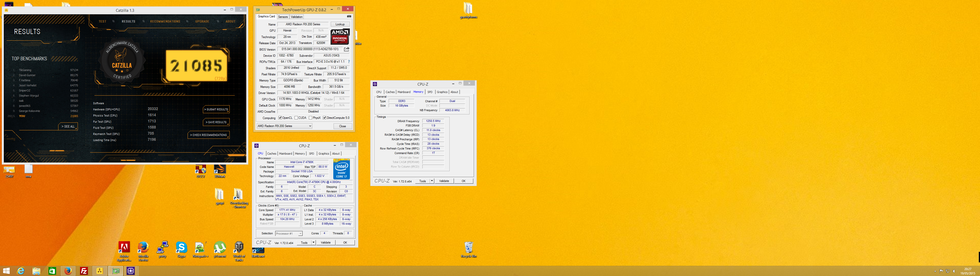Open the Windows Store from the taskbar
This screenshot has width=980, height=276.
click(x=52, y=271)
